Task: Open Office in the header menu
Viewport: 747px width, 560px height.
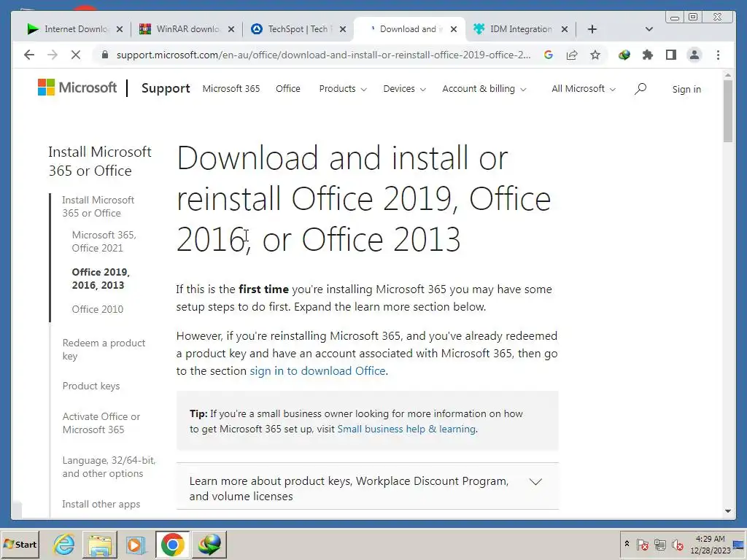Action: (287, 88)
